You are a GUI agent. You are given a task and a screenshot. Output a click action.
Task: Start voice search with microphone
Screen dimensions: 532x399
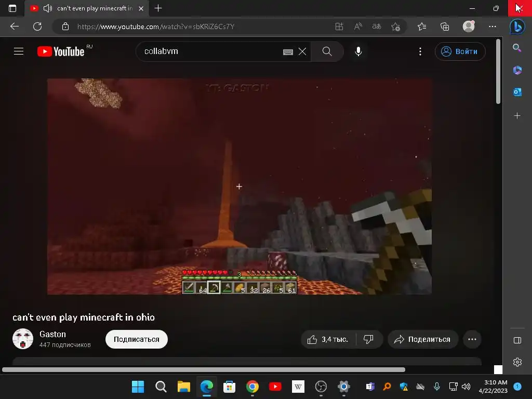pyautogui.click(x=358, y=51)
